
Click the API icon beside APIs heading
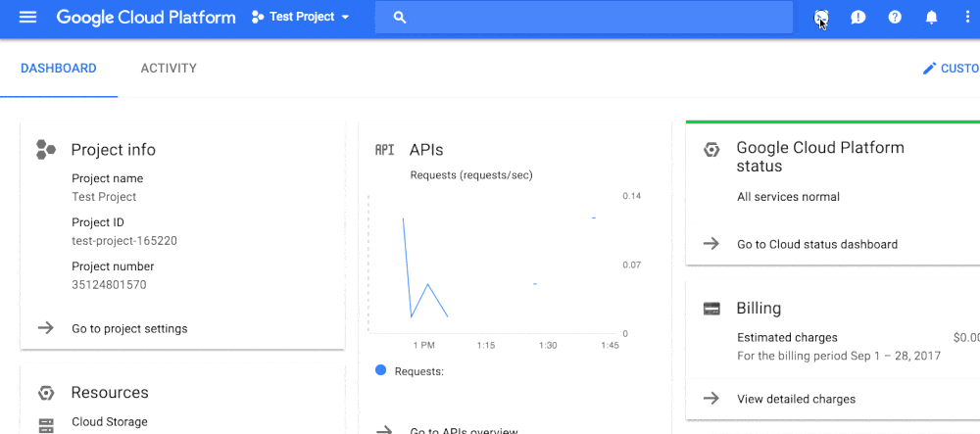pos(384,150)
